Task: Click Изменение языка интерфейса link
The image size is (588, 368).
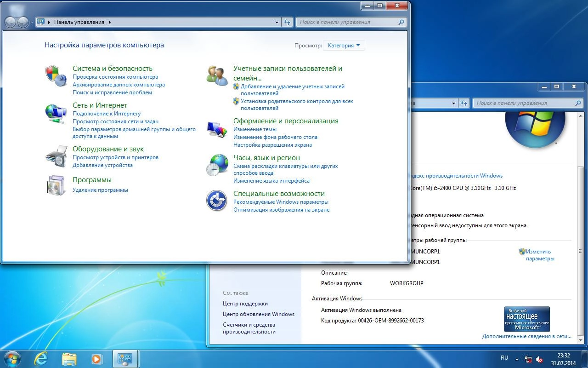Action: pyautogui.click(x=271, y=181)
